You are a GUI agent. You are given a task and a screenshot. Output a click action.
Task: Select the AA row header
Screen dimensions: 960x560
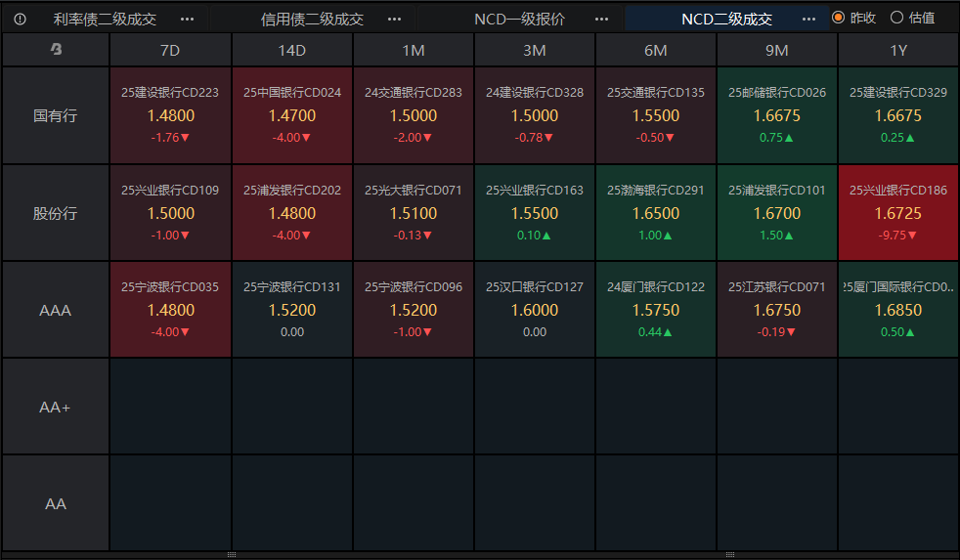(56, 503)
